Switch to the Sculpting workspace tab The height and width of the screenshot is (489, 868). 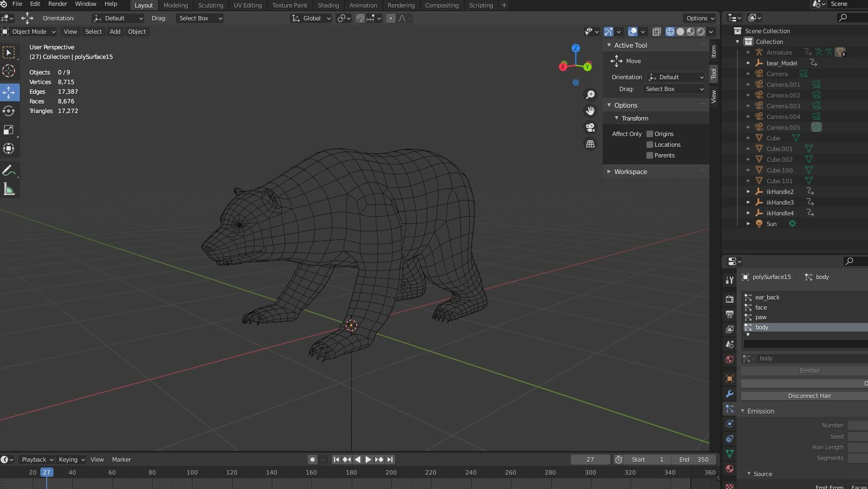[210, 5]
